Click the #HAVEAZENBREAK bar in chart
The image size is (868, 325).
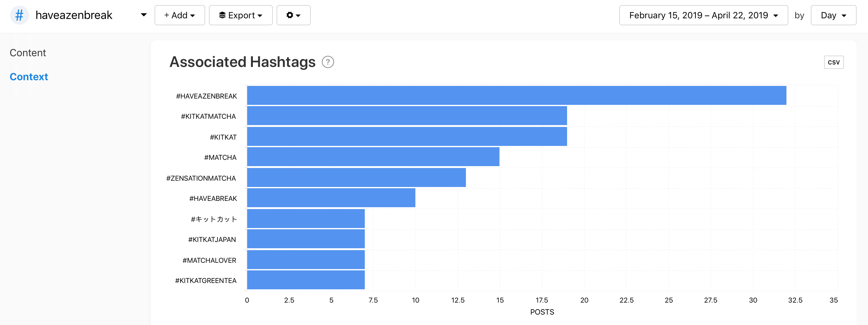[x=516, y=96]
